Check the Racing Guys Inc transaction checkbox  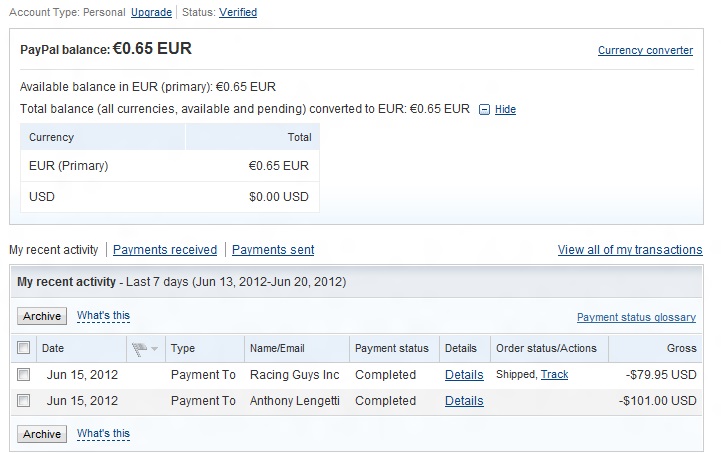pyautogui.click(x=24, y=375)
